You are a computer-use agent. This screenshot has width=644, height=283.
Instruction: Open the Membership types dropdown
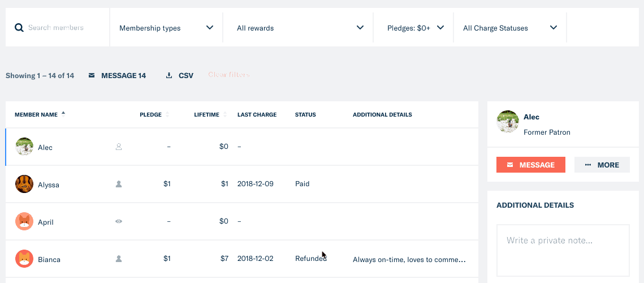click(166, 28)
